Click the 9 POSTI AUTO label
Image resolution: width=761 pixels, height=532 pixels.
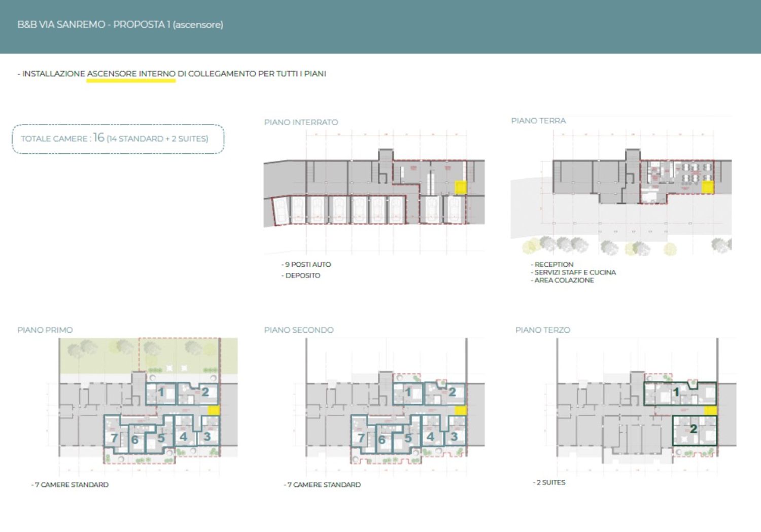click(307, 265)
